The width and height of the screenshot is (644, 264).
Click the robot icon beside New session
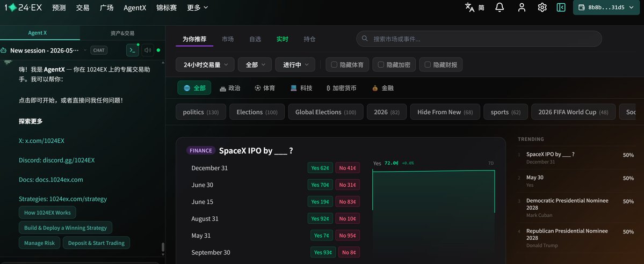[4, 50]
